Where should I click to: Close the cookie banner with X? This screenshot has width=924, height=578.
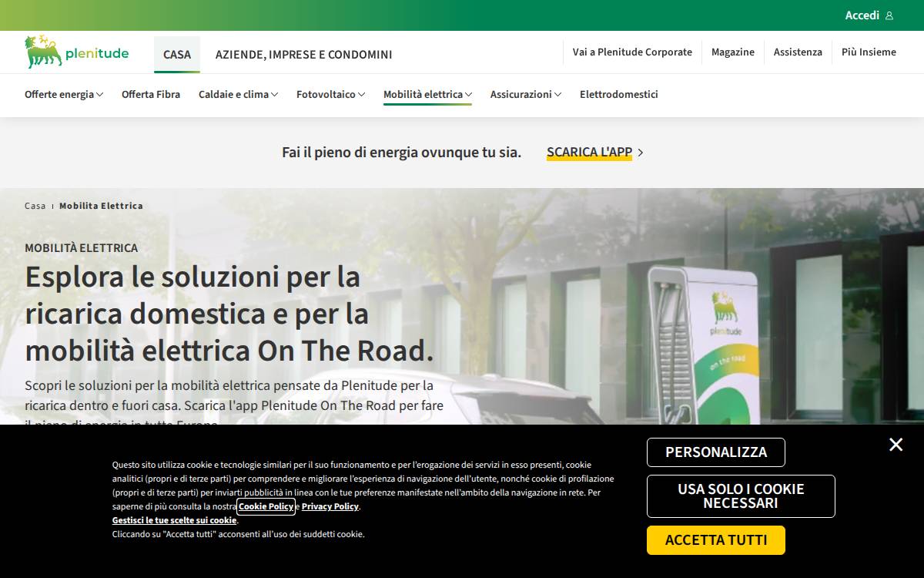coord(896,445)
